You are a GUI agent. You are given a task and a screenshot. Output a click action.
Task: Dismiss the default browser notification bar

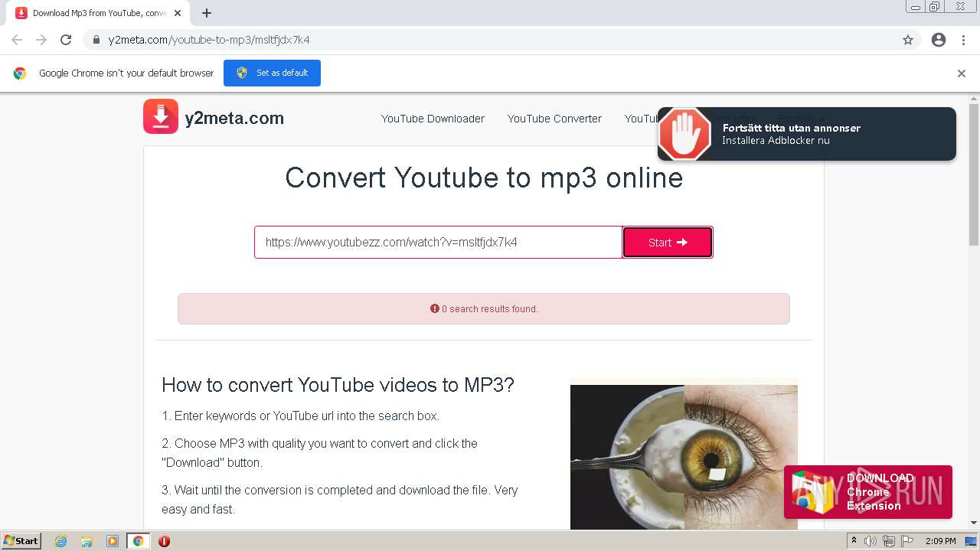pos(962,73)
